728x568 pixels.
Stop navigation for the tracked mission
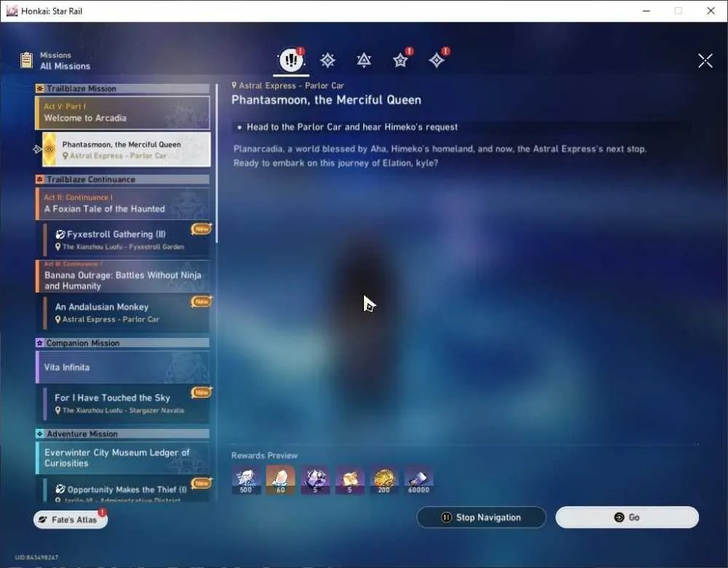click(x=481, y=517)
